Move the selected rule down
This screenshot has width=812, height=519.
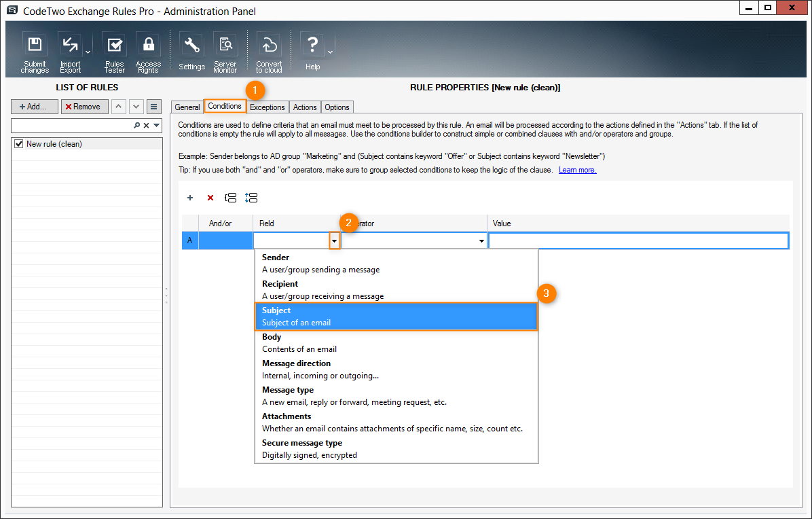[136, 106]
